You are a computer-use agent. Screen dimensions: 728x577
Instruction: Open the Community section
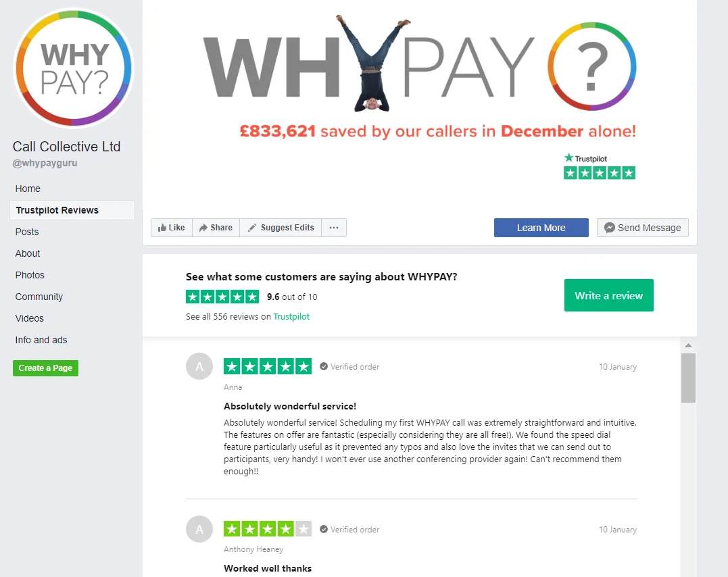click(39, 297)
